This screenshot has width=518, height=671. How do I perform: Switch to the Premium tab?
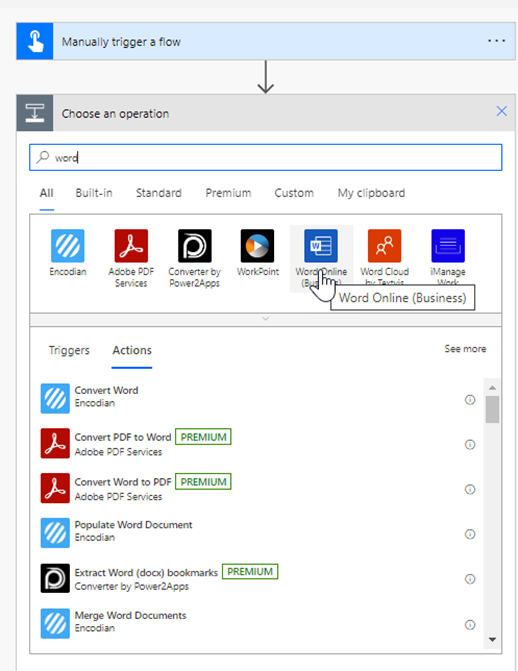pyautogui.click(x=228, y=193)
